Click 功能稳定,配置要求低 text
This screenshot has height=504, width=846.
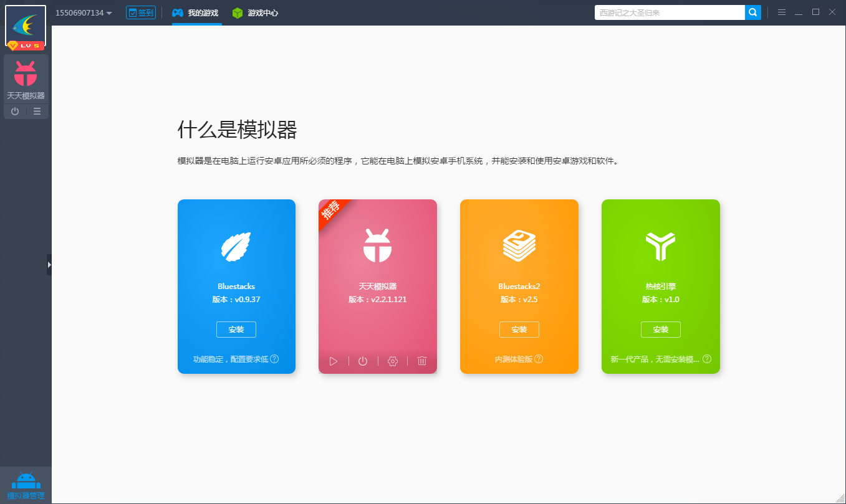click(231, 359)
